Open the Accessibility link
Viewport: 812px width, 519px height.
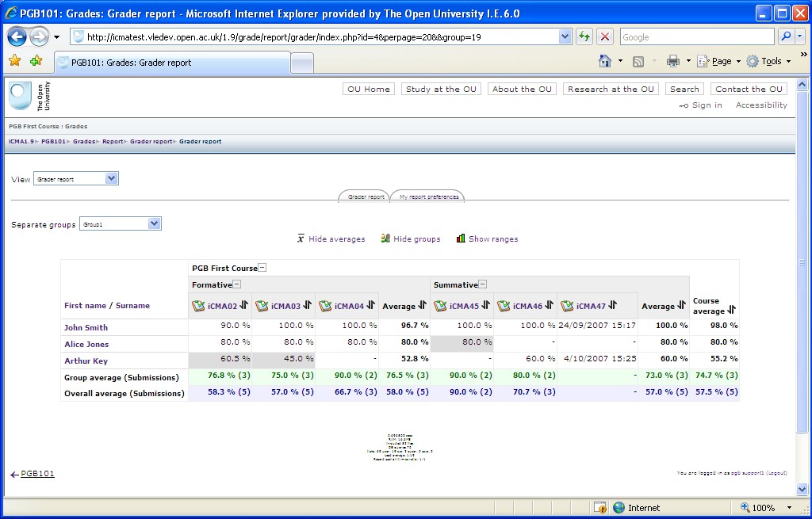[x=761, y=105]
